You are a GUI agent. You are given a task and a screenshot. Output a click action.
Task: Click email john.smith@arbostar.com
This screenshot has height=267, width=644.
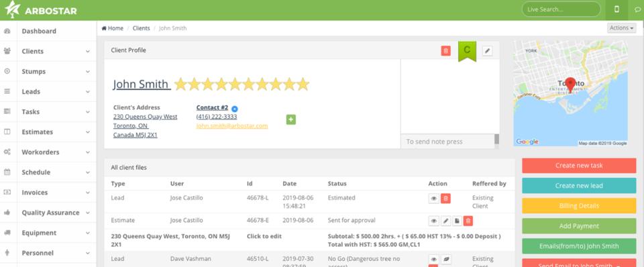coord(232,125)
